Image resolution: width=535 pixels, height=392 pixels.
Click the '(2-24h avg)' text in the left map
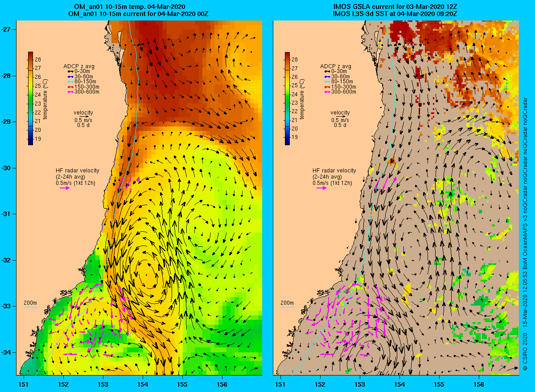tap(70, 177)
